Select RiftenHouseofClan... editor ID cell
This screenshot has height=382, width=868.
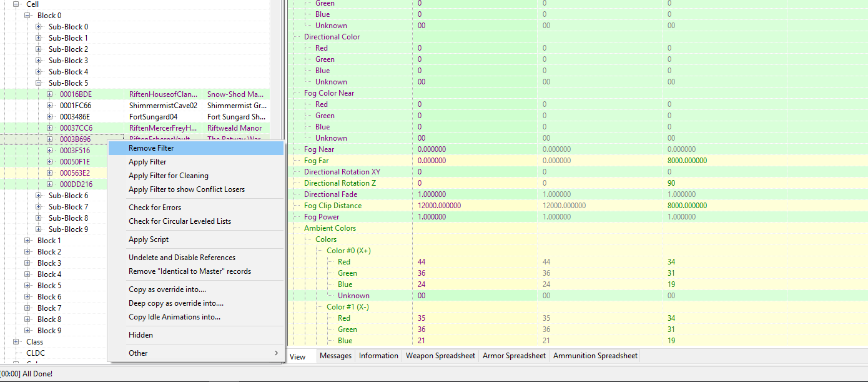tap(164, 94)
